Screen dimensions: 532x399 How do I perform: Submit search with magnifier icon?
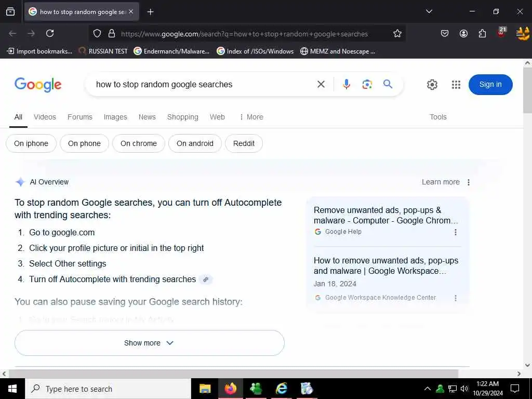(x=388, y=84)
